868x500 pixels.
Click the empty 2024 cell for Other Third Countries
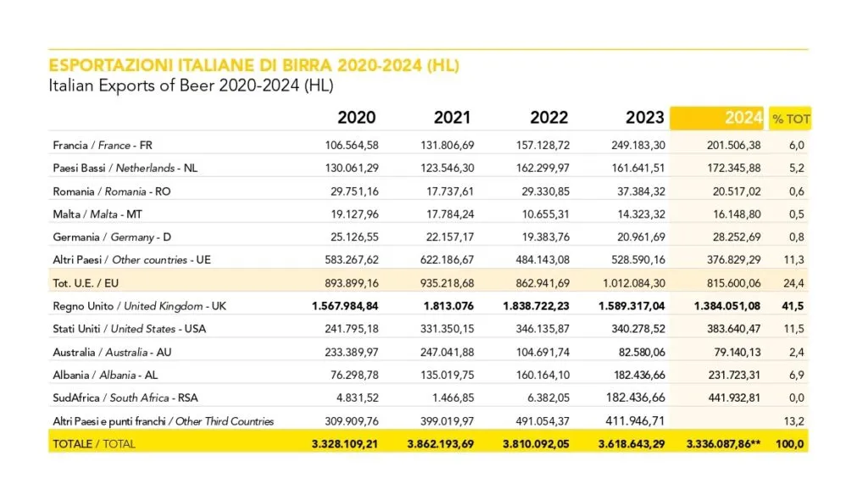719,420
